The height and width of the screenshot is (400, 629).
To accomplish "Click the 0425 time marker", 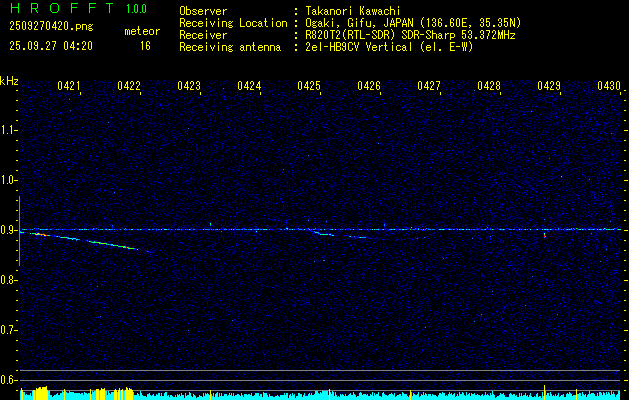I will pos(309,87).
